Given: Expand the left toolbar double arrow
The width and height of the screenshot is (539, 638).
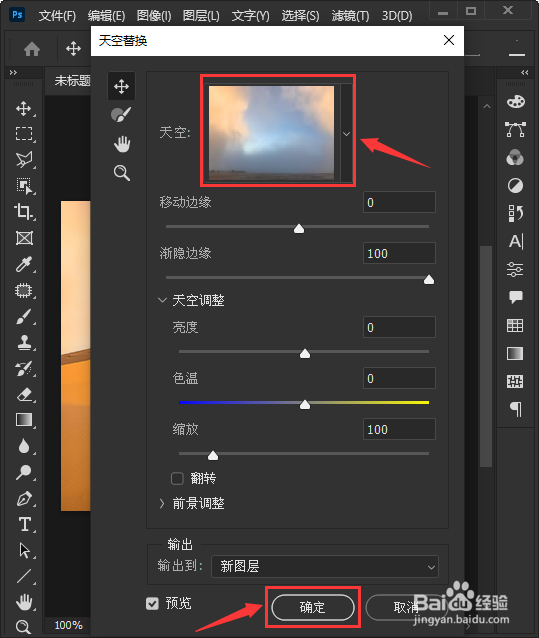Looking at the screenshot, I should pos(13,72).
